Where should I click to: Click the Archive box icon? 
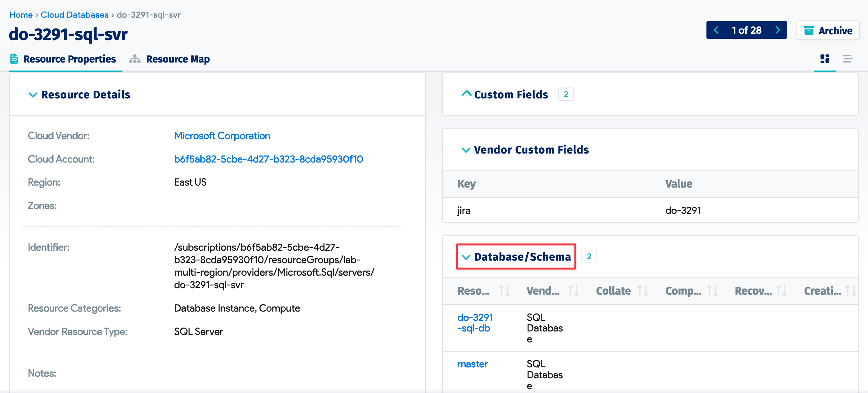click(809, 30)
